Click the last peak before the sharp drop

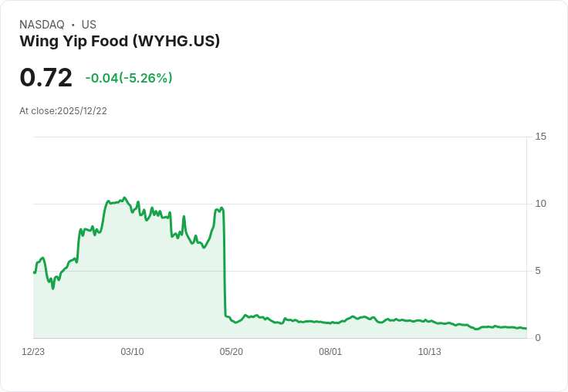pyautogui.click(x=221, y=208)
